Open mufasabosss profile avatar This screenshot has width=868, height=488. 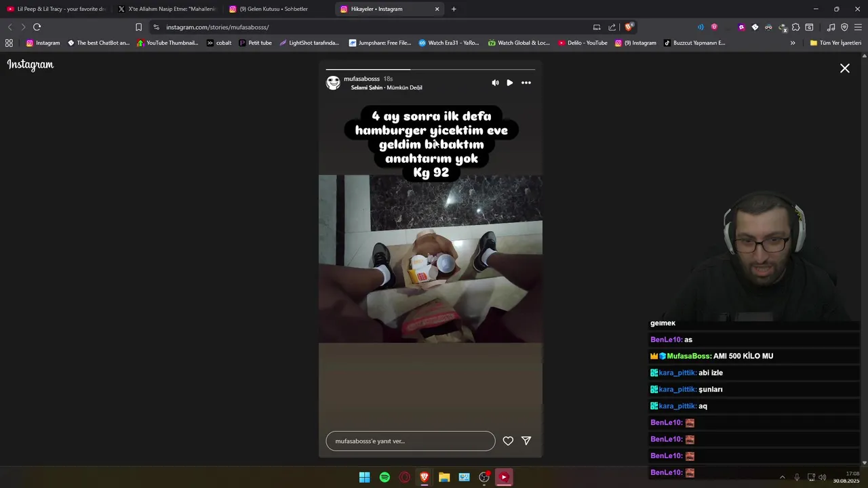pyautogui.click(x=333, y=83)
